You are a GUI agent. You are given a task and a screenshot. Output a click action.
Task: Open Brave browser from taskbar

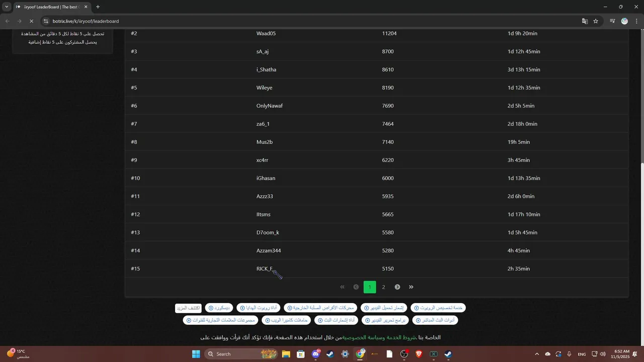click(419, 354)
